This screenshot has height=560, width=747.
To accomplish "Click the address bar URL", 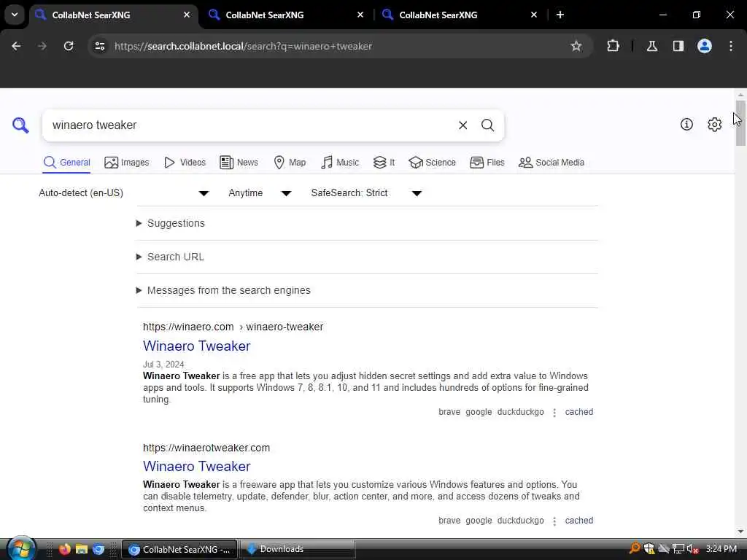I will click(243, 46).
